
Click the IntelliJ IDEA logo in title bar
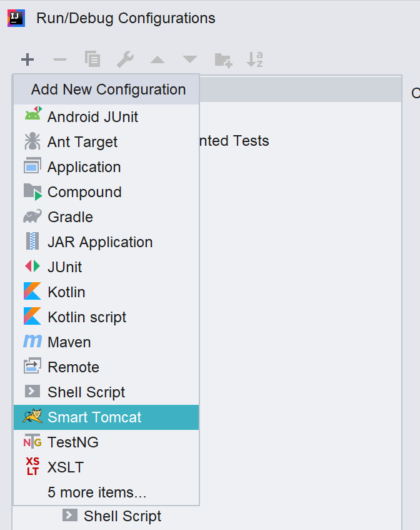16,18
